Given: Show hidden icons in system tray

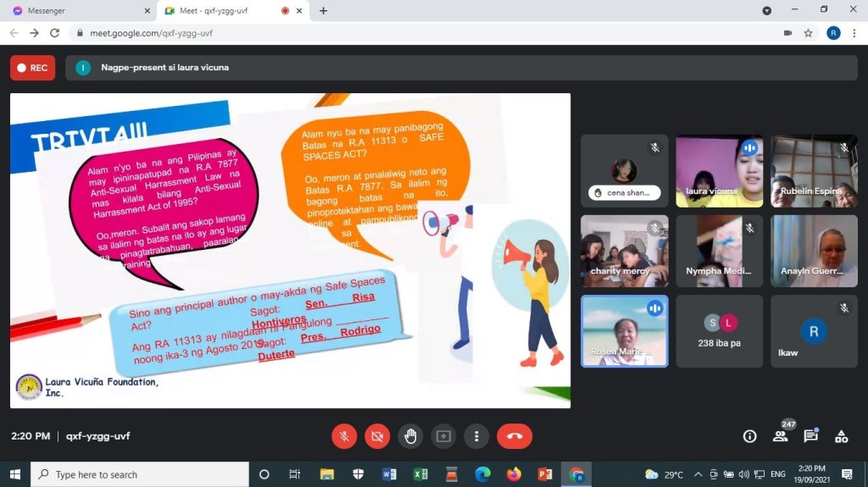Looking at the screenshot, I should pyautogui.click(x=698, y=474).
